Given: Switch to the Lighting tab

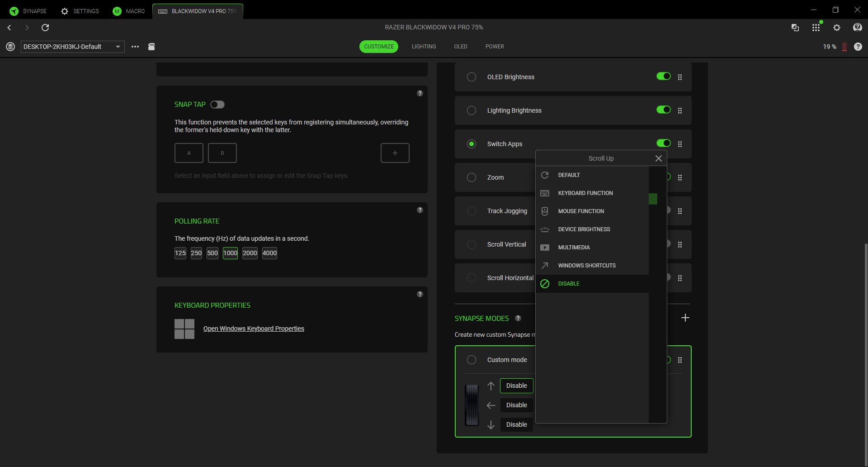Looking at the screenshot, I should coord(424,47).
